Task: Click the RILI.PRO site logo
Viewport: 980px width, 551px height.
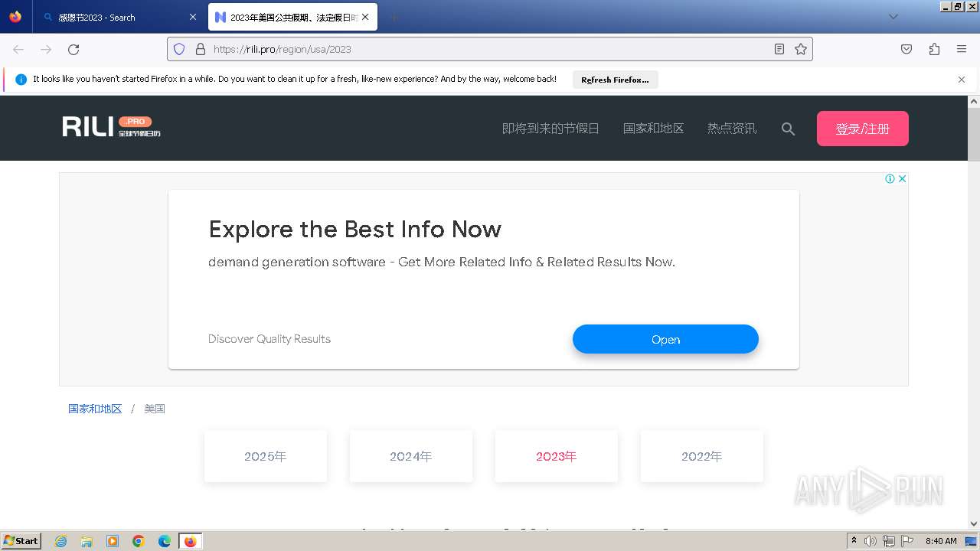Action: 112,127
